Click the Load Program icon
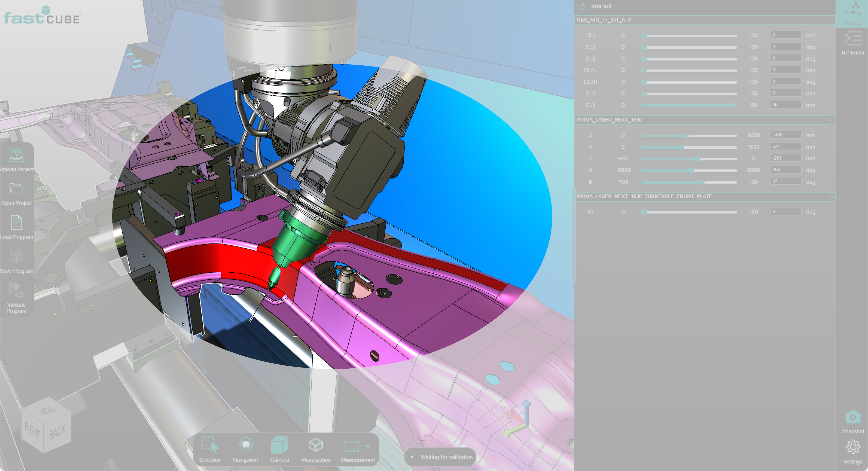Screen dimensions: 868x471 (16, 223)
